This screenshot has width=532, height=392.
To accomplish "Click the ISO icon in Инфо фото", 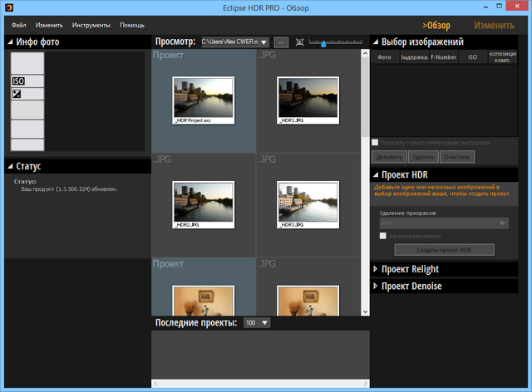I will pyautogui.click(x=18, y=81).
